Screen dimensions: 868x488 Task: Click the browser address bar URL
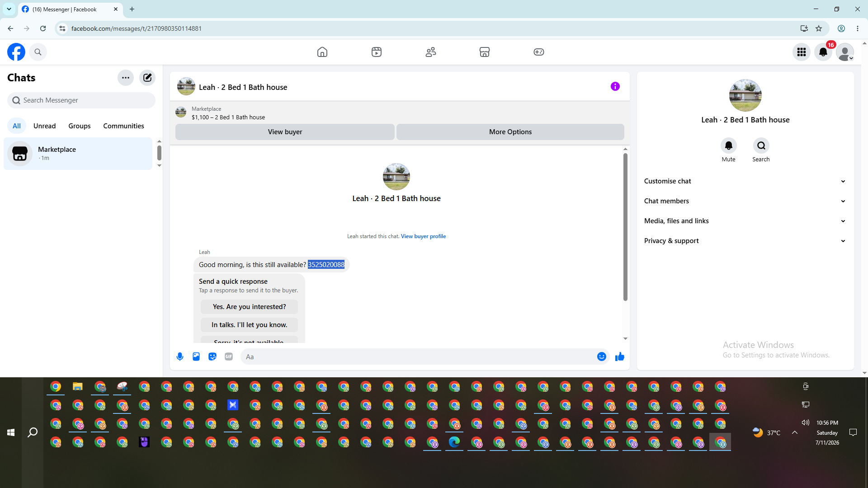[137, 28]
